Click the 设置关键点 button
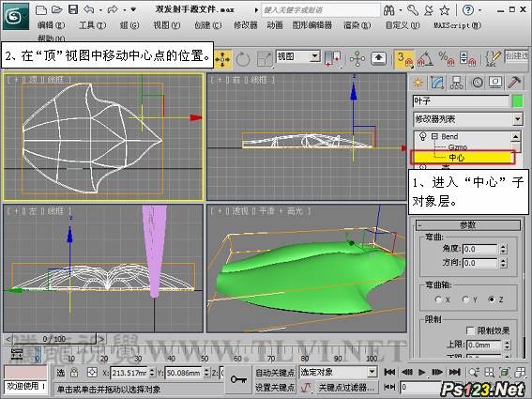The image size is (532, 399). (275, 387)
